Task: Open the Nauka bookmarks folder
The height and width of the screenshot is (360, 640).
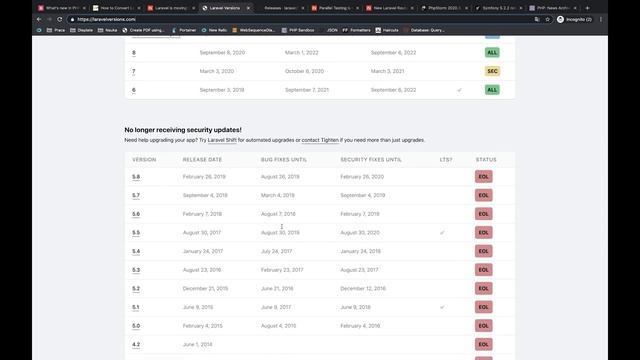Action: pyautogui.click(x=107, y=30)
